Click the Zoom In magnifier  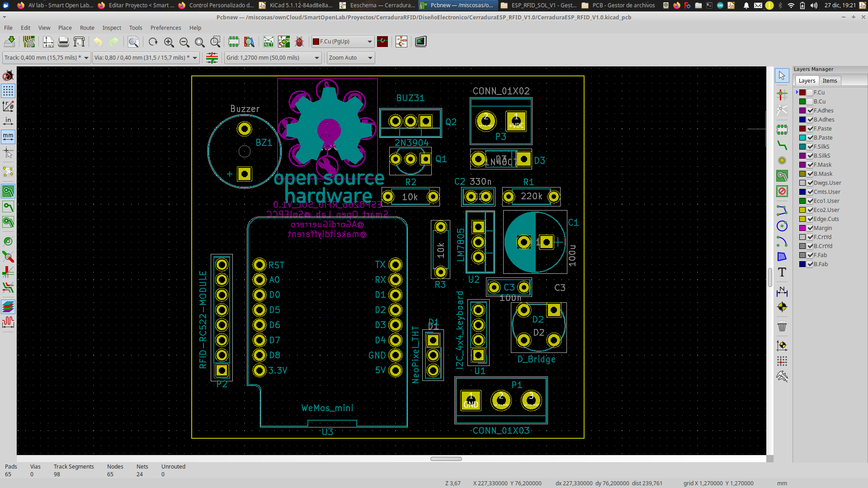click(x=169, y=42)
